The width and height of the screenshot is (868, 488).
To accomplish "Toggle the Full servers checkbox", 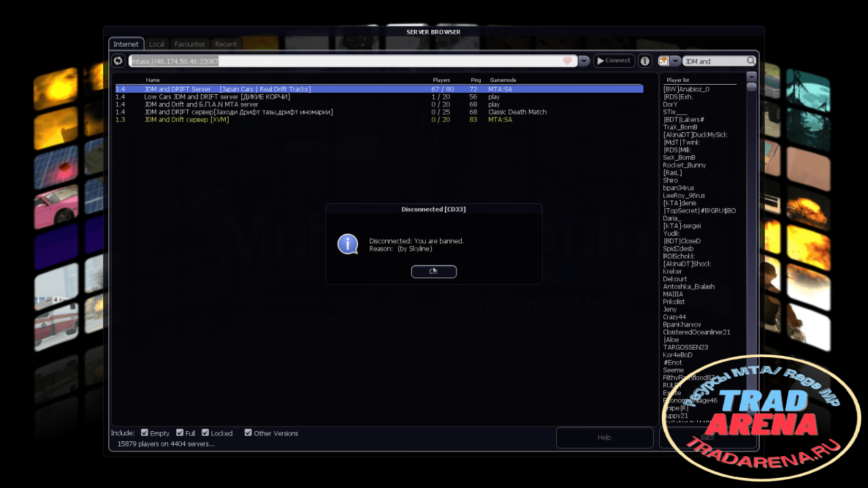I will (180, 432).
